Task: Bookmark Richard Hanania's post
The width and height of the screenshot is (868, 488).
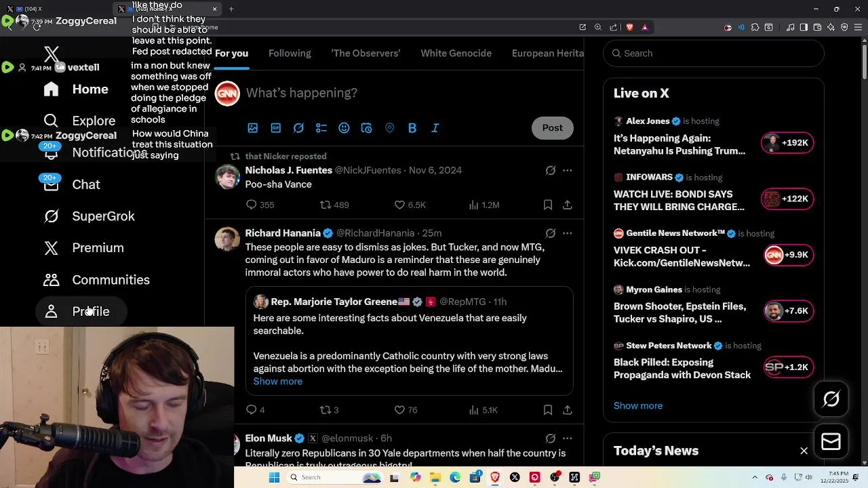Action: coord(547,410)
